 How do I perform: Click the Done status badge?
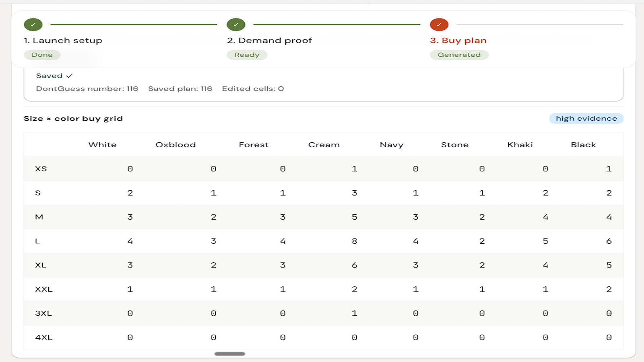click(x=42, y=55)
